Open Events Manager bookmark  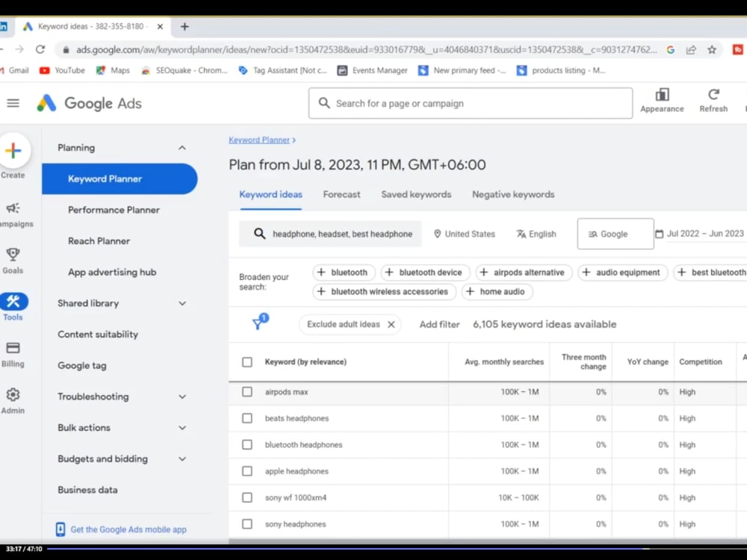[x=373, y=70]
